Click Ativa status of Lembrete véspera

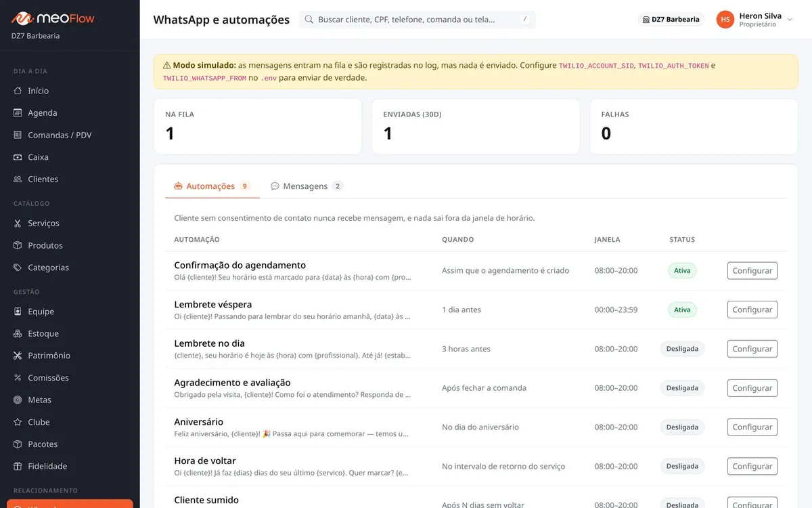click(682, 310)
